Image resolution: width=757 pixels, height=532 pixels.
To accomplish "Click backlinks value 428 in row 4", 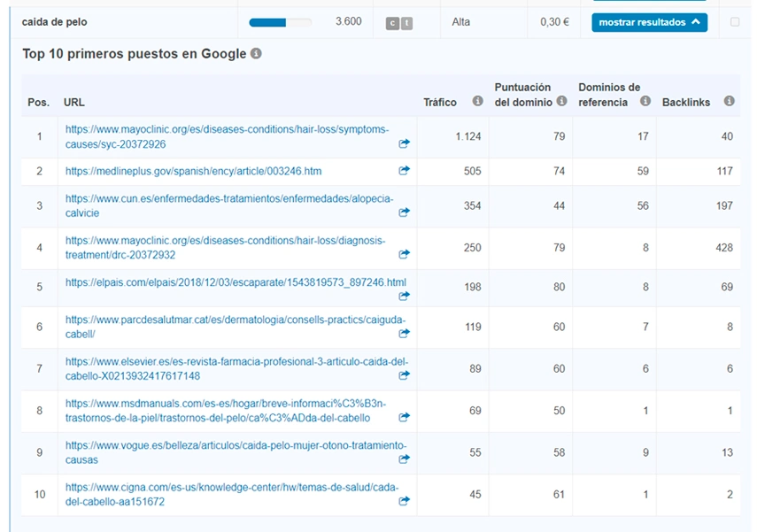I will [724, 248].
